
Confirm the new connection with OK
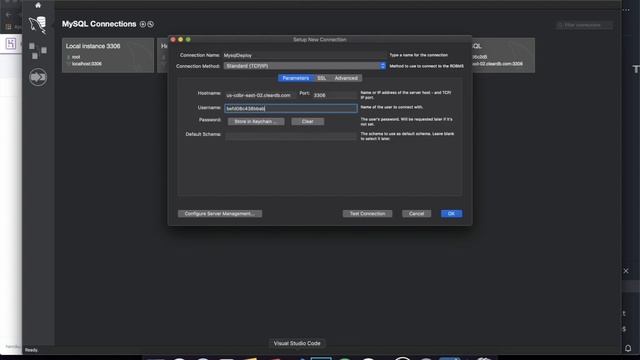tap(451, 213)
